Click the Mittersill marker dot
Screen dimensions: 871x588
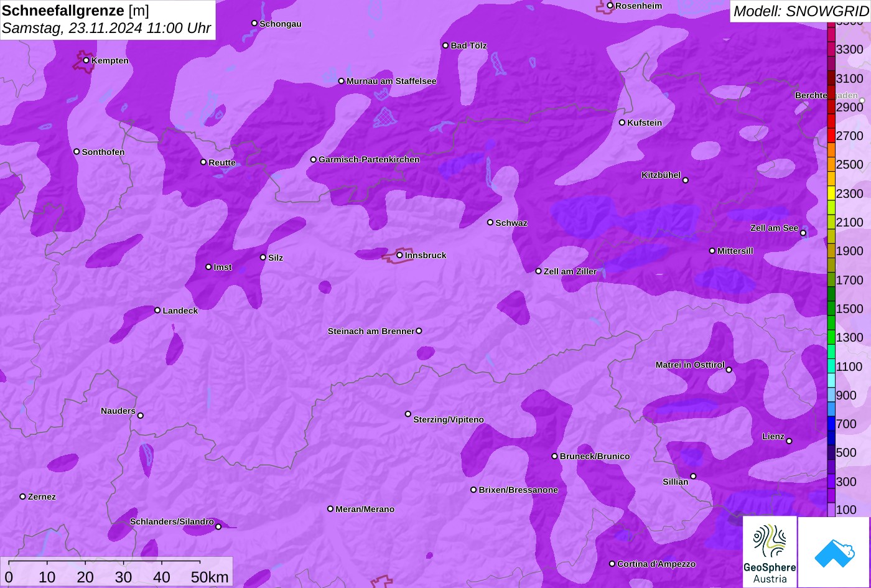pos(712,251)
